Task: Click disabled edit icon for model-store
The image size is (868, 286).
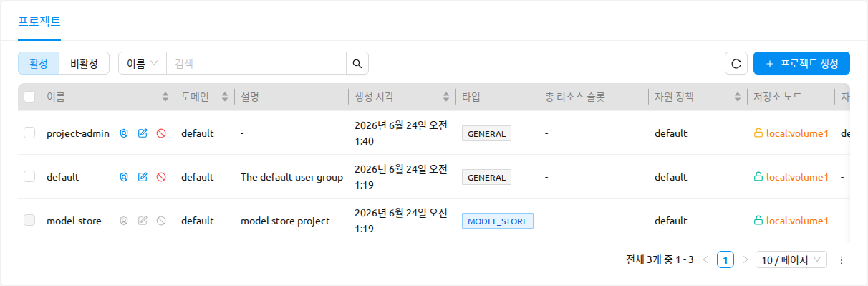Action: click(143, 221)
